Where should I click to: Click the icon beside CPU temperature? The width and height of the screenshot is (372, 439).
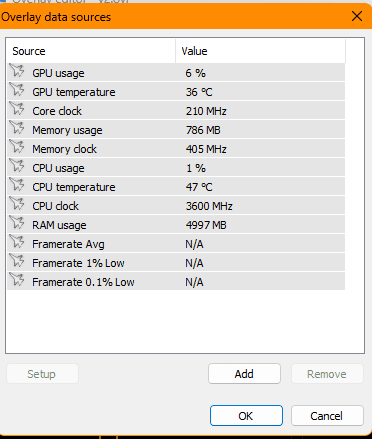point(17,185)
